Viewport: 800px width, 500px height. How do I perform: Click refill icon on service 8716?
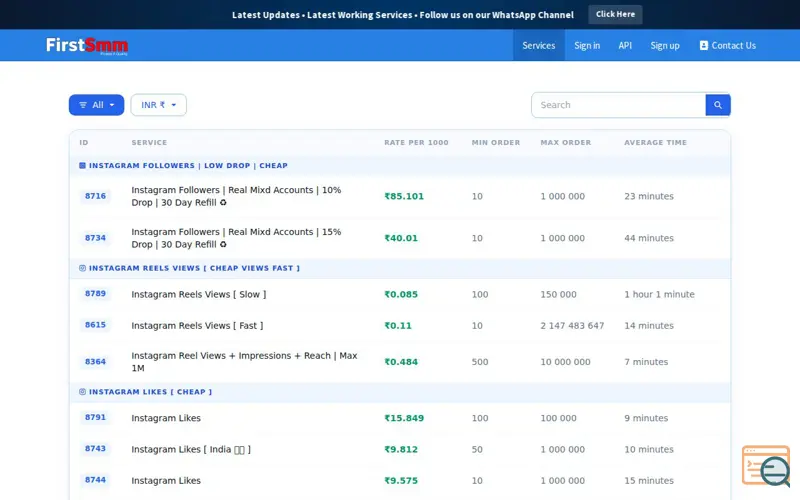223,203
